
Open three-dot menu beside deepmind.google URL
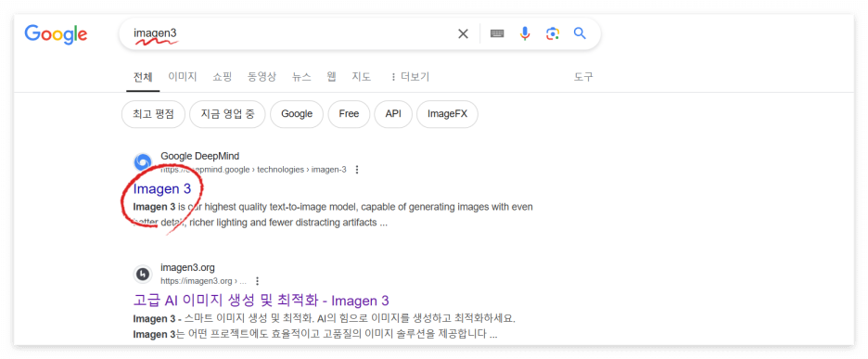(x=357, y=170)
